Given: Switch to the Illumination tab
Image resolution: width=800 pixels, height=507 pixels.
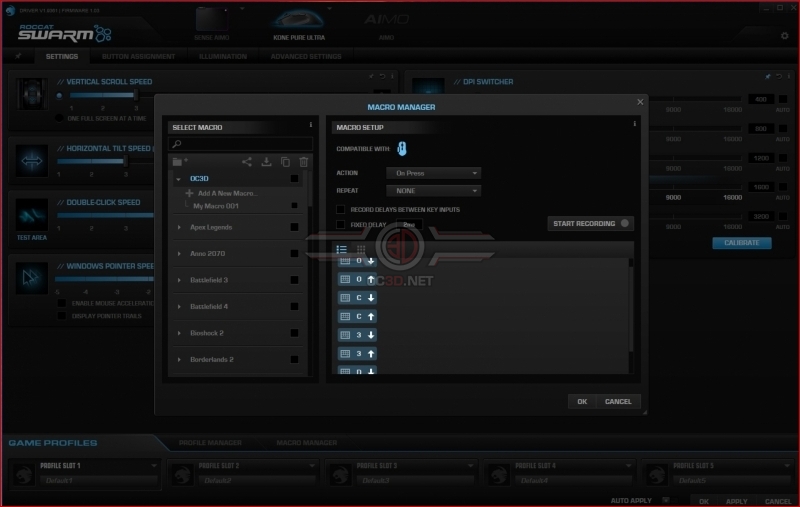Looking at the screenshot, I should (223, 56).
